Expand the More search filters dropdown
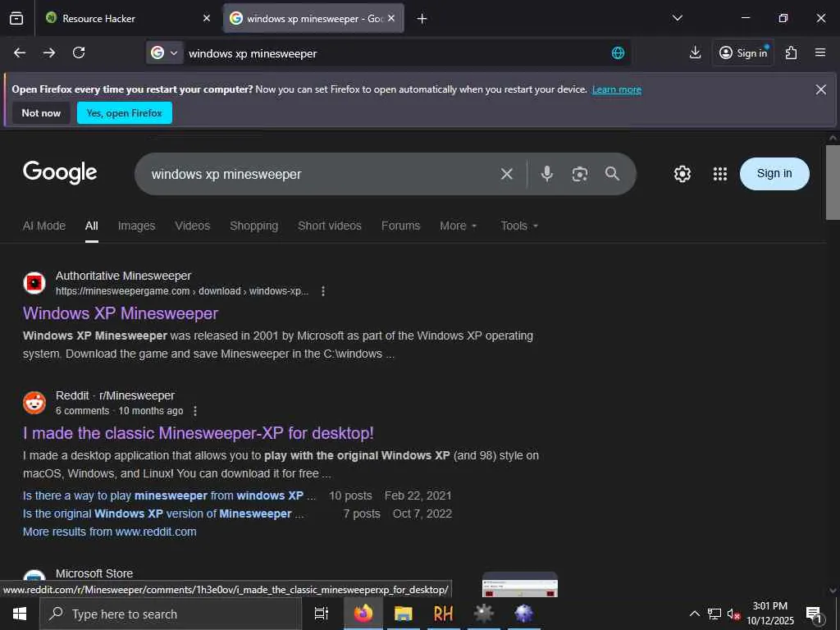 458,226
